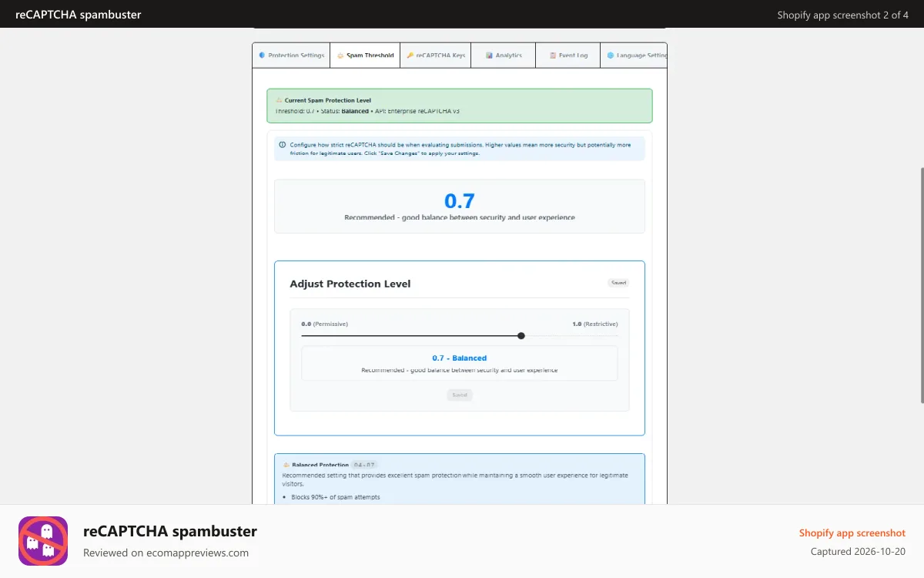Click the Saved badge beside Adjust Protection Level

[618, 283]
